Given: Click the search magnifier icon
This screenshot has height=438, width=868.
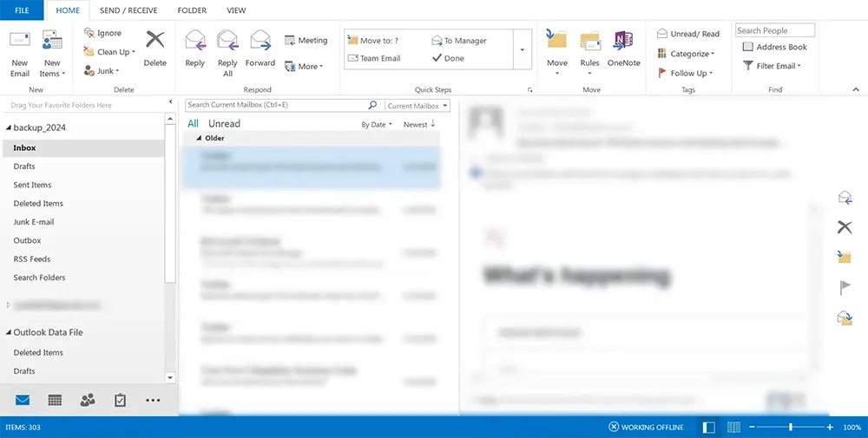Looking at the screenshot, I should (x=372, y=105).
